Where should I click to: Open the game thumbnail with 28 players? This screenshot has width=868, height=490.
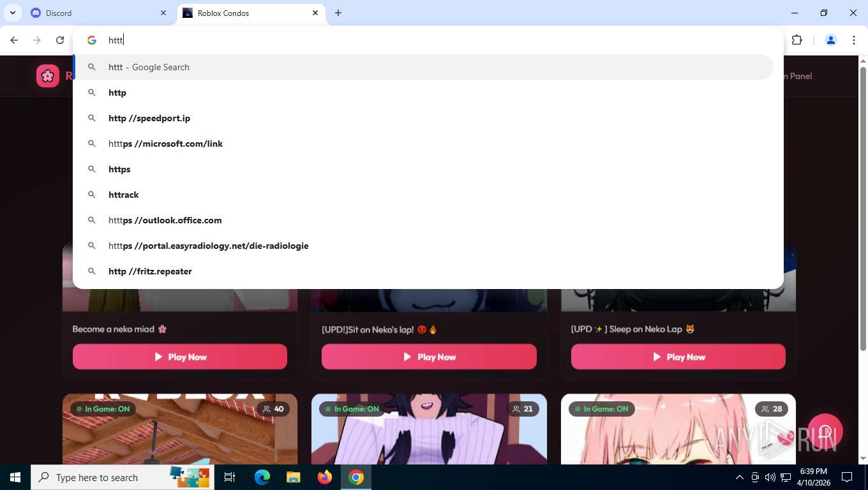click(x=678, y=429)
